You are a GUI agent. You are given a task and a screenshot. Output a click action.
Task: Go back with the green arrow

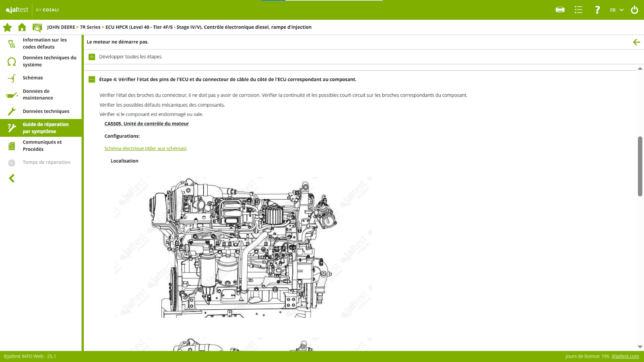636,42
